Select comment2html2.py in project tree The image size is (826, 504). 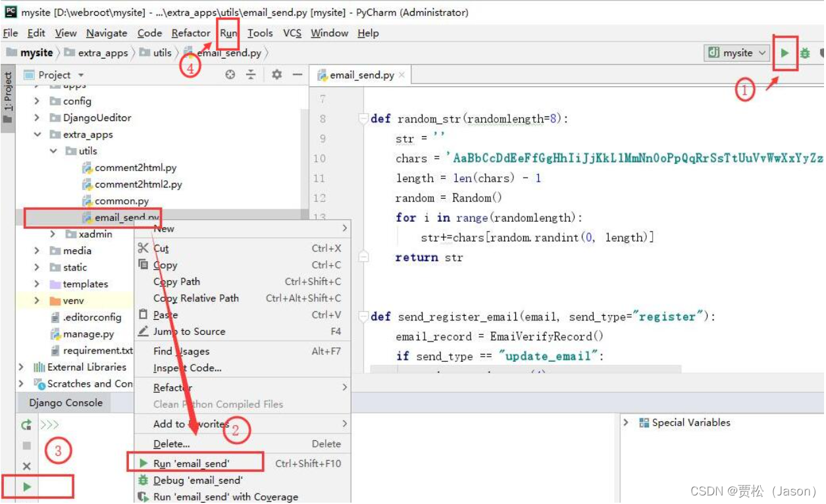pos(132,184)
